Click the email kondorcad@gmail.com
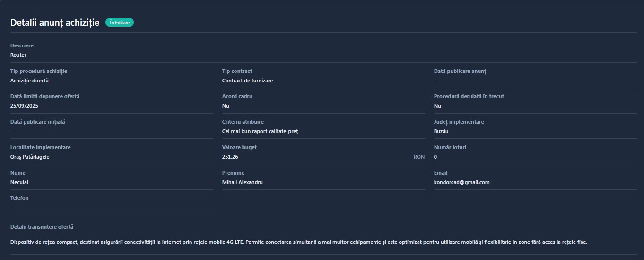This screenshot has width=644, height=260. pyautogui.click(x=461, y=182)
